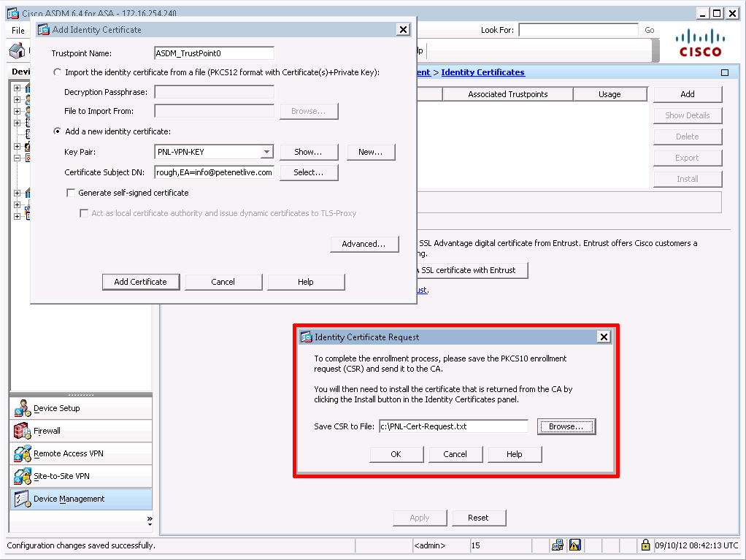Enable Generate self-signed certificate checkbox
Screen dimensions: 746x560
pos(71,193)
